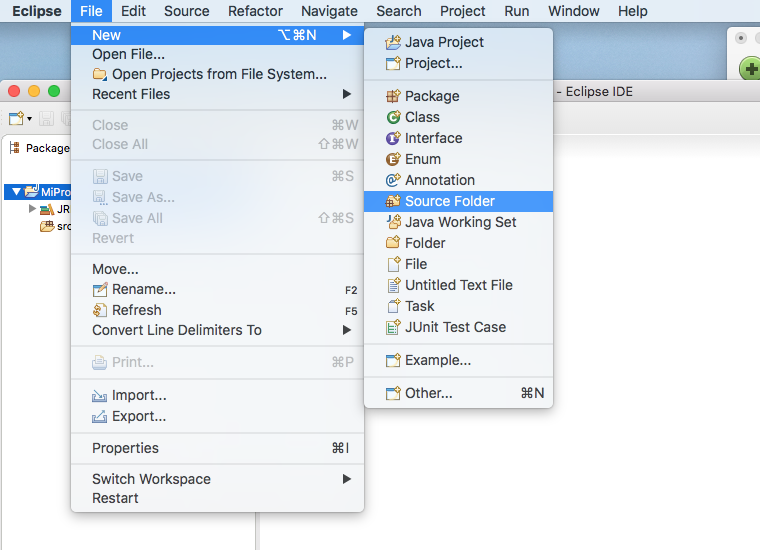Select the Enum icon
Viewport: 760px width, 550px height.
(393, 159)
